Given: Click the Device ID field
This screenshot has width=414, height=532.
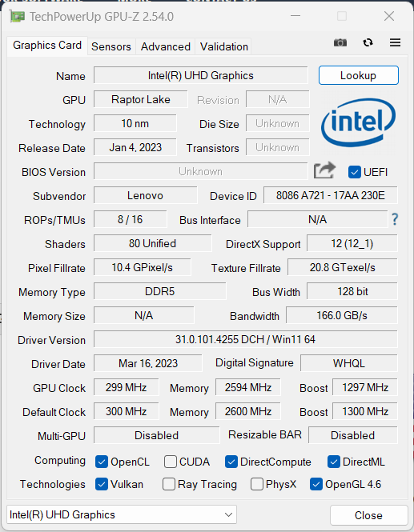Looking at the screenshot, I should tap(330, 195).
